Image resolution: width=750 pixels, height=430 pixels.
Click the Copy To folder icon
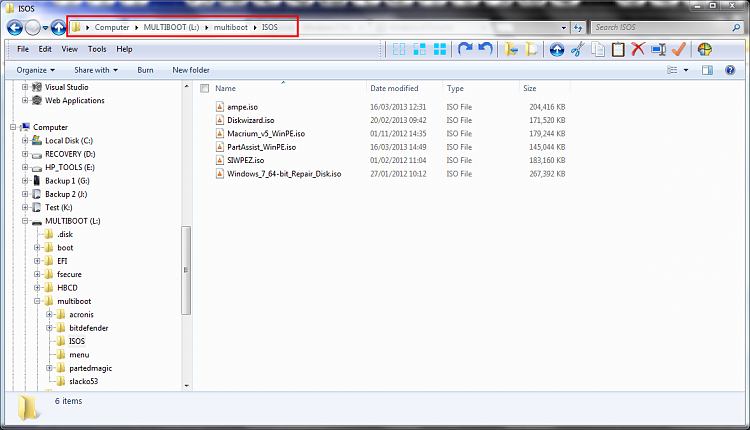[x=531, y=49]
